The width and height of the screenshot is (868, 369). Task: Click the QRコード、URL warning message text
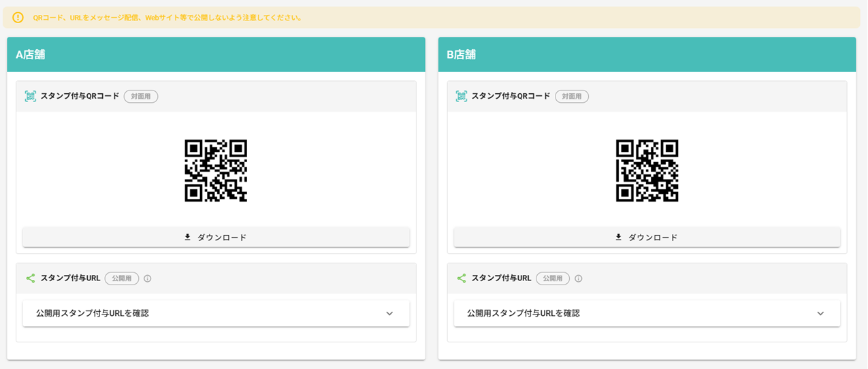tap(167, 18)
